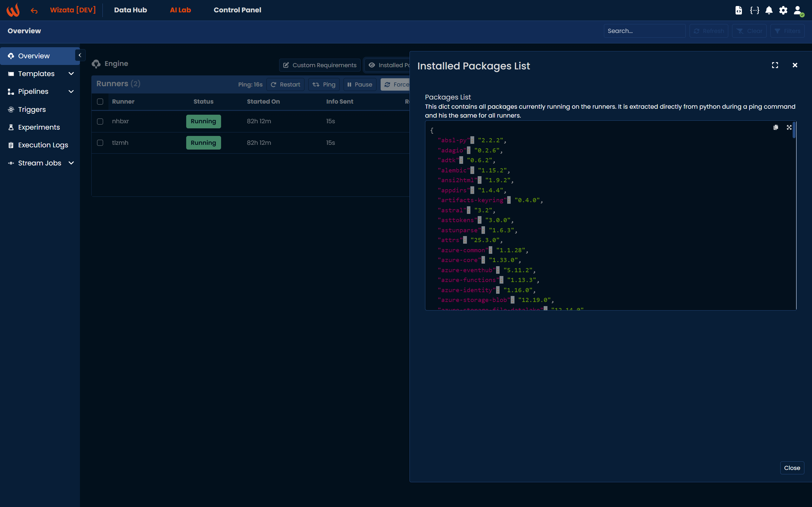
Task: Click the curly braces API icon
Action: pos(754,10)
